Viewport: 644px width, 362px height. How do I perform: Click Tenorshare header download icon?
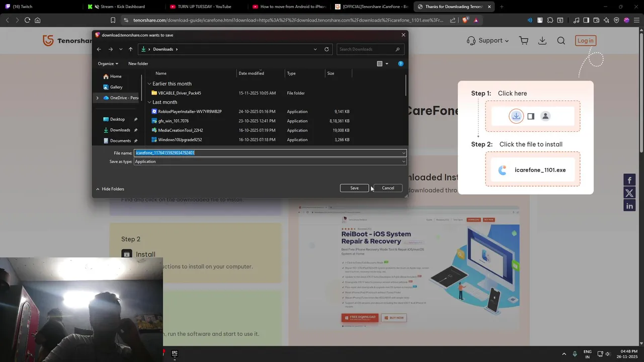click(542, 41)
